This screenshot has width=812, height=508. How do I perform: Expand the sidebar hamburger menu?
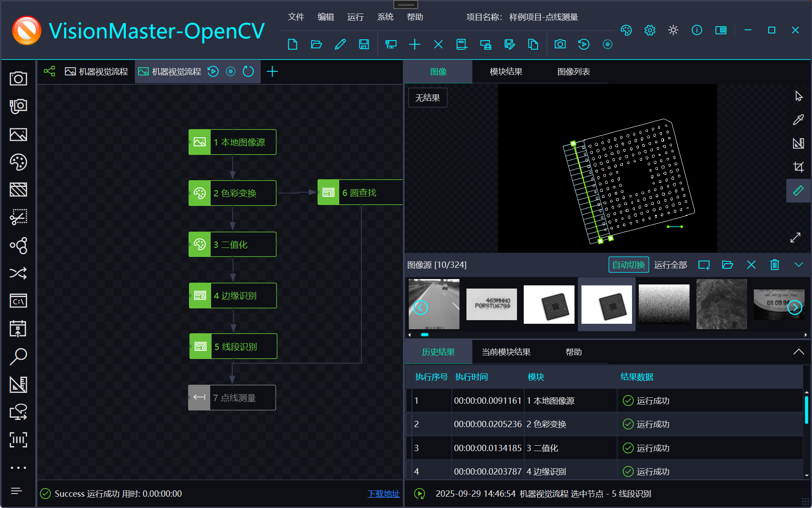[17, 491]
